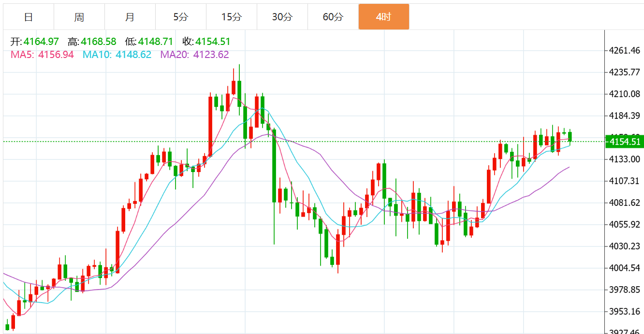Open the 月 (monthly) chart tab

point(130,17)
